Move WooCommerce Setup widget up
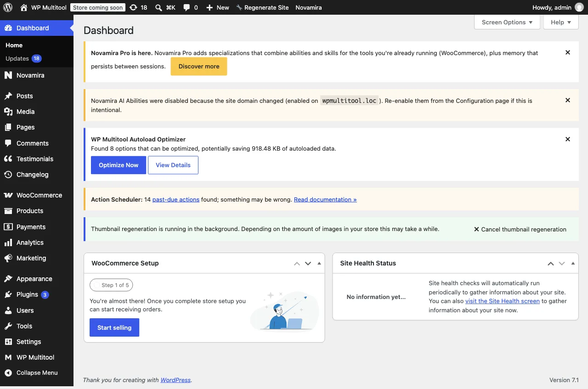This screenshot has height=389, width=588. (x=297, y=264)
